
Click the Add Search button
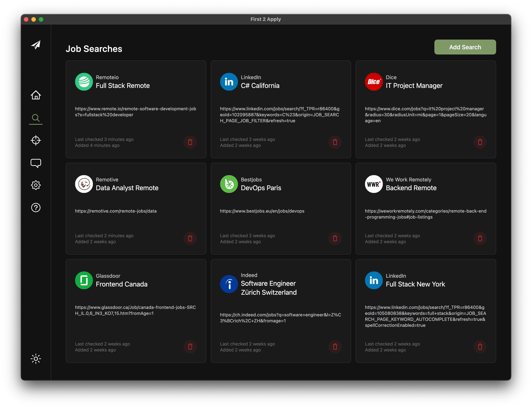(465, 47)
